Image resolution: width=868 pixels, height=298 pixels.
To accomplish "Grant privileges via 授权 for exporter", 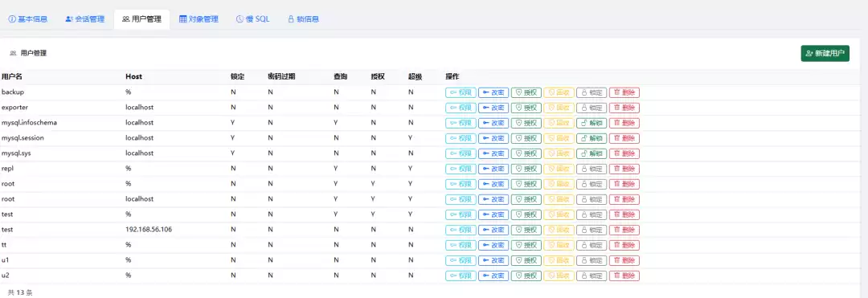I will click(526, 108).
